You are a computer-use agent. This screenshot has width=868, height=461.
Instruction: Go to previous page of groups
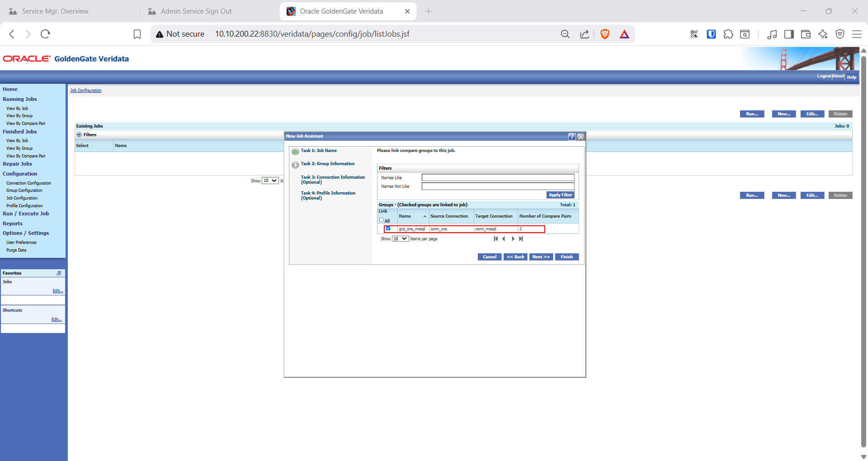tap(504, 239)
